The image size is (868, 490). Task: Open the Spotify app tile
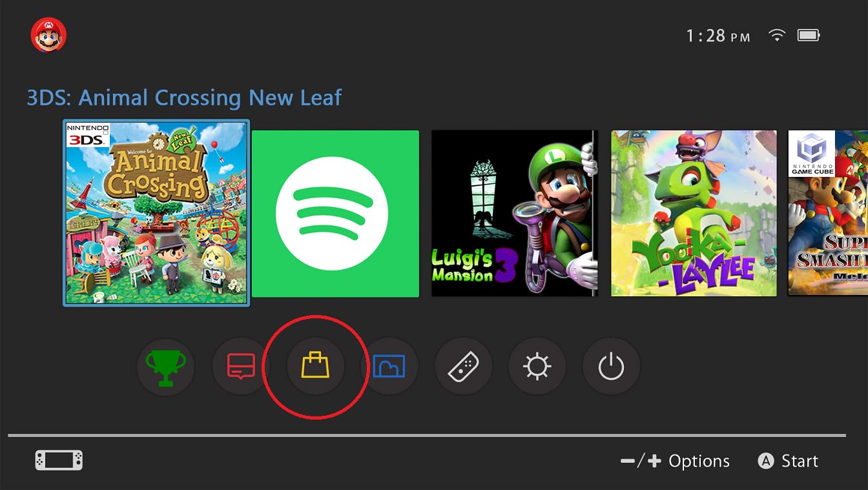point(335,214)
